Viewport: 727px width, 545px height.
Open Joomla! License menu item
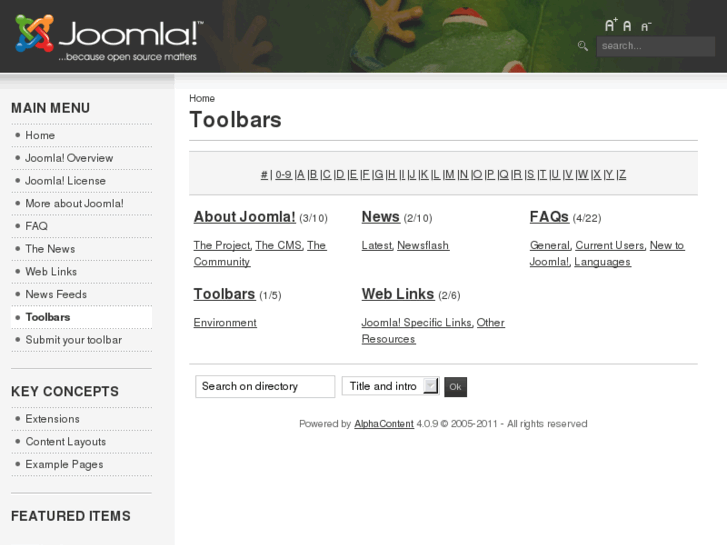click(65, 181)
